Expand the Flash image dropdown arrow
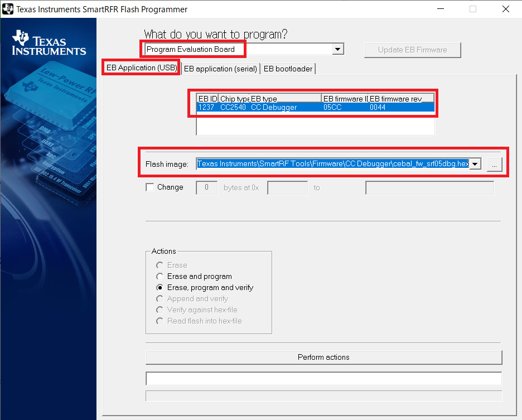522x420 pixels. click(475, 164)
